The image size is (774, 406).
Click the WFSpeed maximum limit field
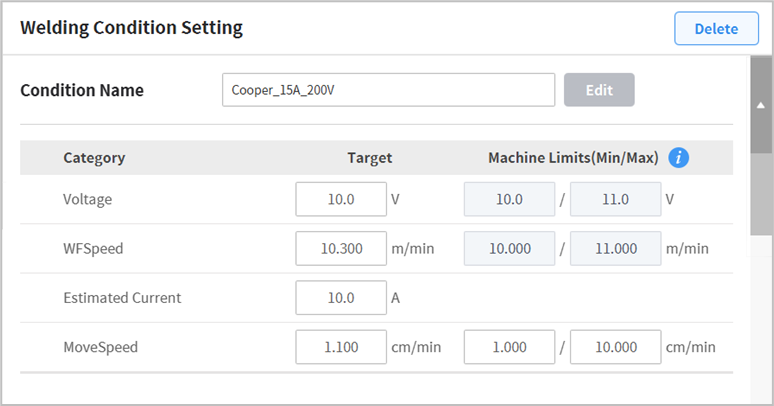coord(615,248)
